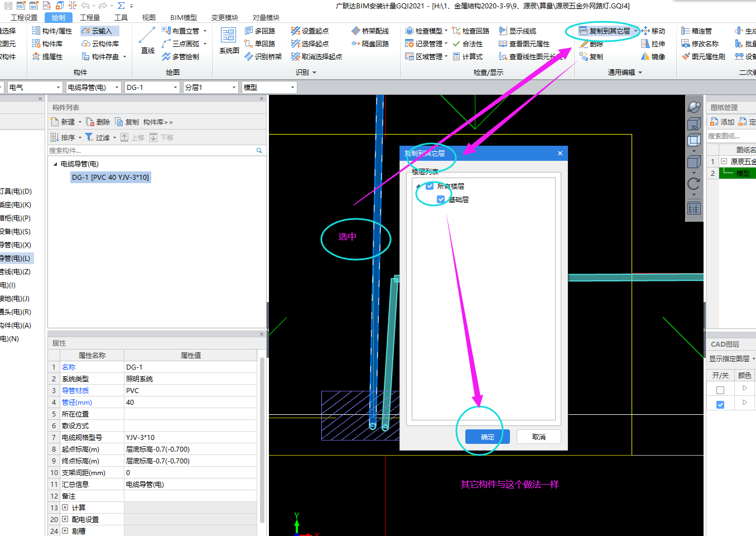
Task: Open the DG-1 component dropdown
Action: (x=152, y=87)
